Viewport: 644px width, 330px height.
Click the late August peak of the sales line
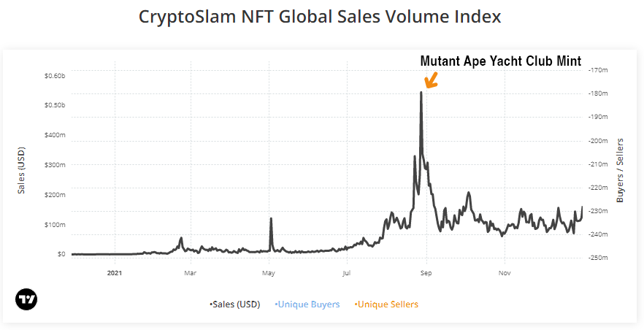click(421, 93)
